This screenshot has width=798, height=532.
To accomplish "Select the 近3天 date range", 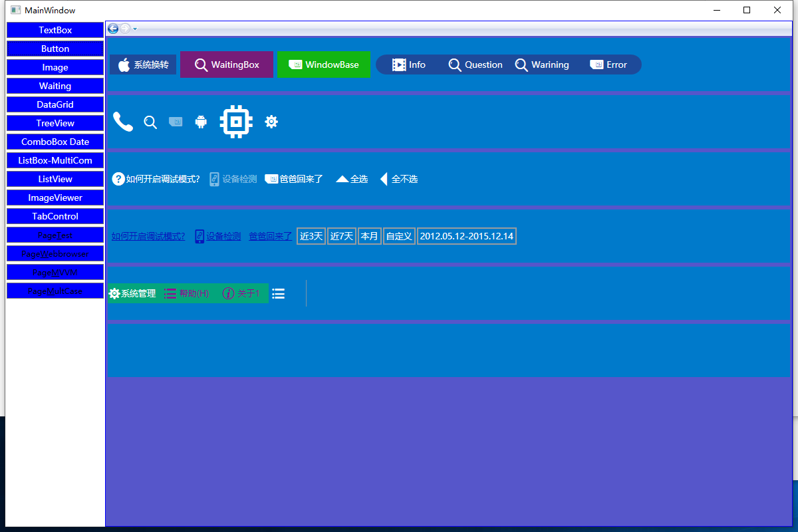I will pos(311,236).
